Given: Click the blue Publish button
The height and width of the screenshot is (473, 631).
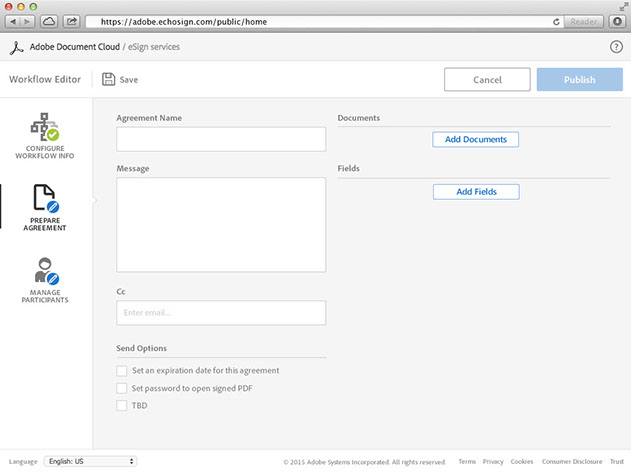Looking at the screenshot, I should tap(579, 80).
